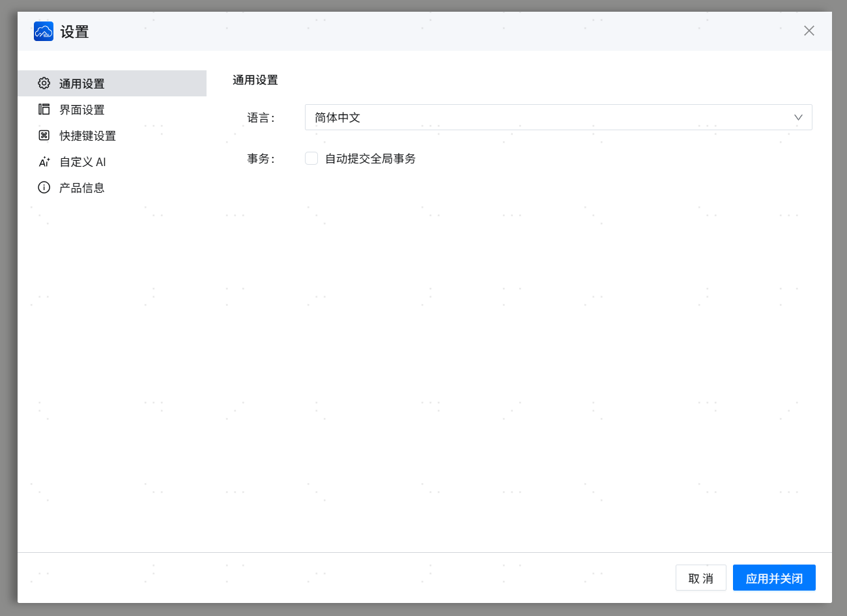The width and height of the screenshot is (847, 616).
Task: Click the command-key icon beside 快捷键设置
Action: [x=44, y=135]
